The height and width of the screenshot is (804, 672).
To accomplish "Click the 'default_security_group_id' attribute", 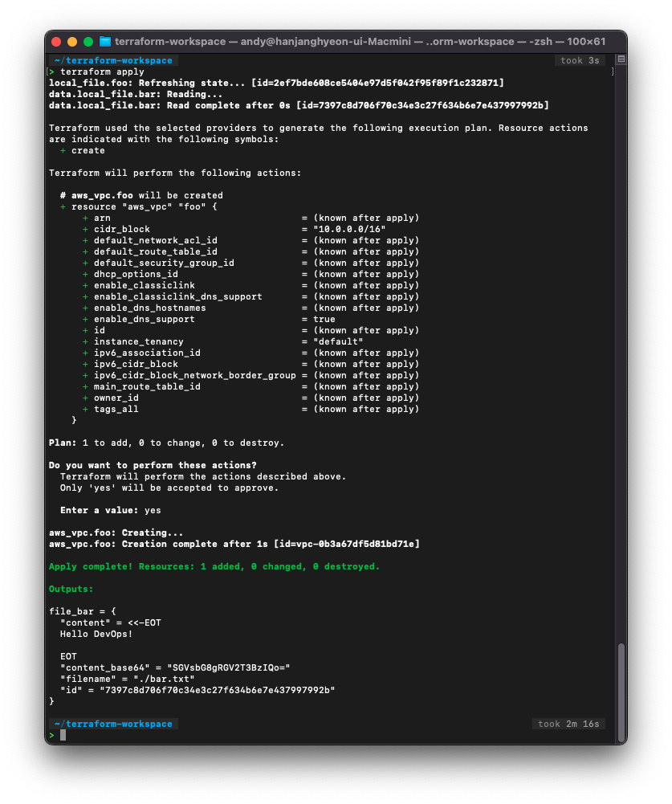I will click(164, 263).
